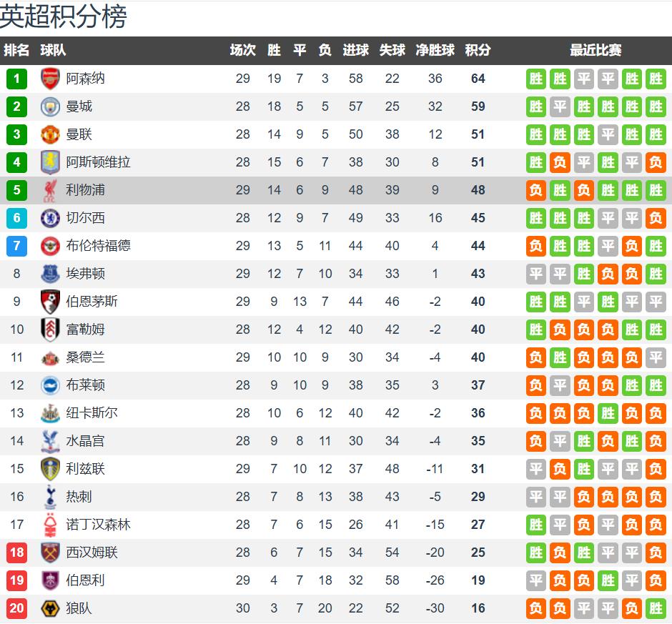Click the Crystal Palace (水晶宫) crest icon
Viewport: 672px width, 624px height.
click(50, 441)
